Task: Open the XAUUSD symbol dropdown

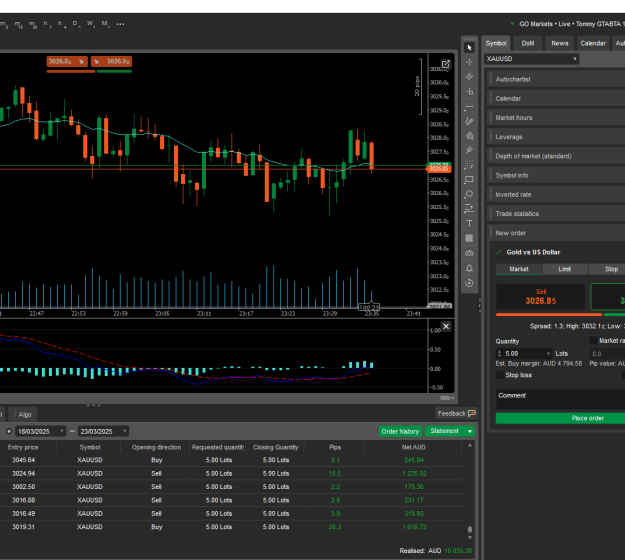Action: 531,59
